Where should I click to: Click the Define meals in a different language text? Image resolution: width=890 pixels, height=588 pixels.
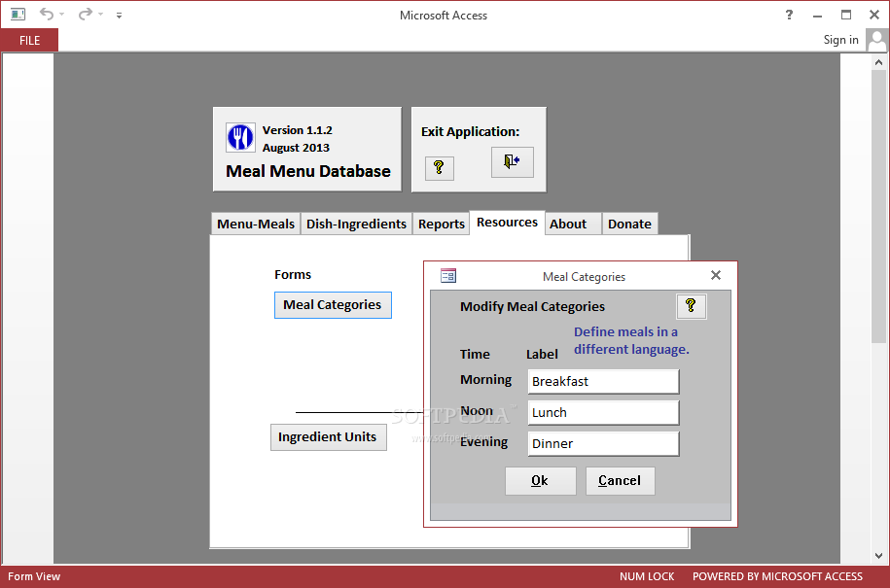point(631,341)
